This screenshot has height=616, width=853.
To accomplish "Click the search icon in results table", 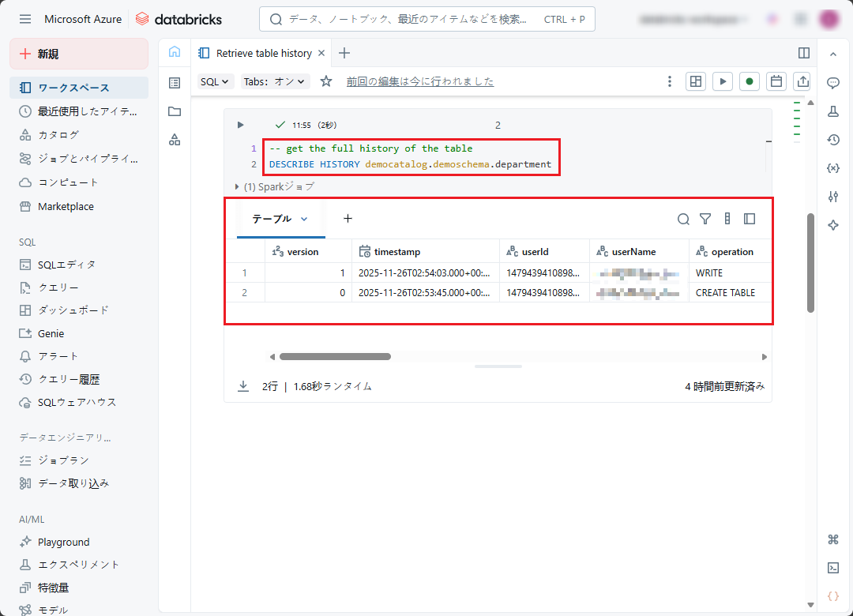I will 683,219.
